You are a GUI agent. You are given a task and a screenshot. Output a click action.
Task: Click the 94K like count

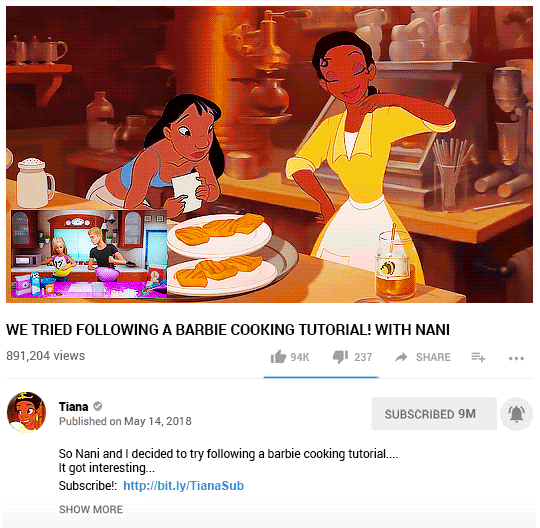click(x=300, y=357)
